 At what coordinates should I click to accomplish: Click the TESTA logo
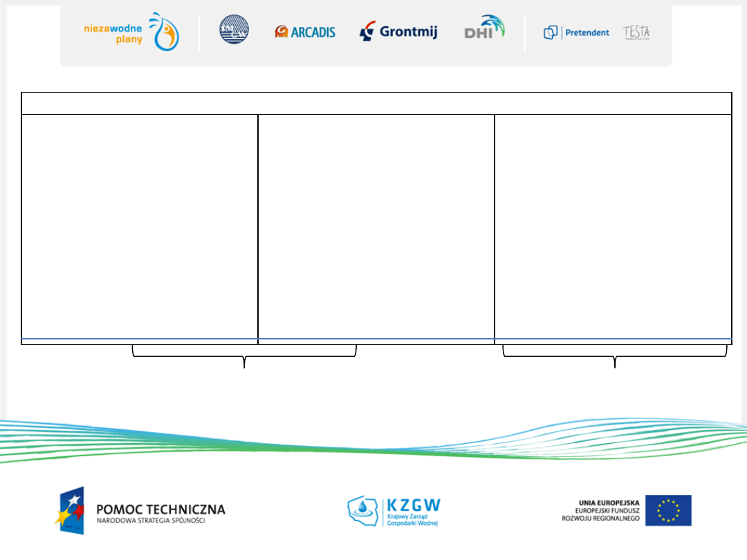[x=636, y=32]
